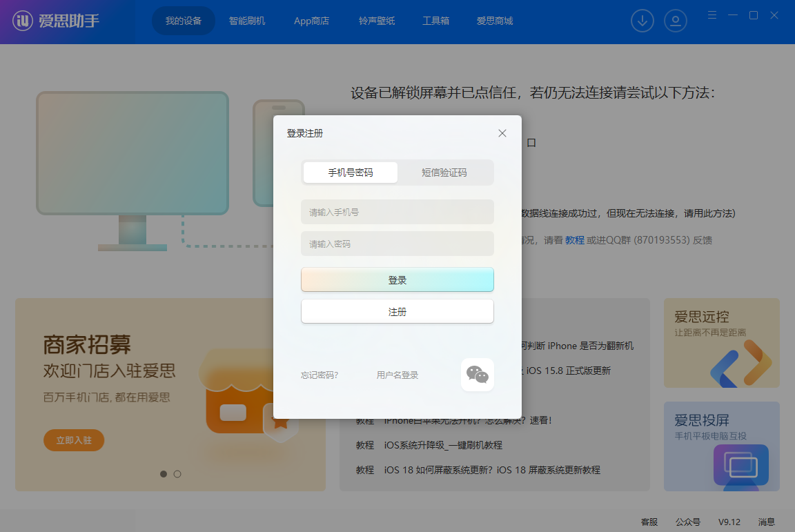Open the 忘记密码? link
This screenshot has width=795, height=532.
pyautogui.click(x=320, y=375)
